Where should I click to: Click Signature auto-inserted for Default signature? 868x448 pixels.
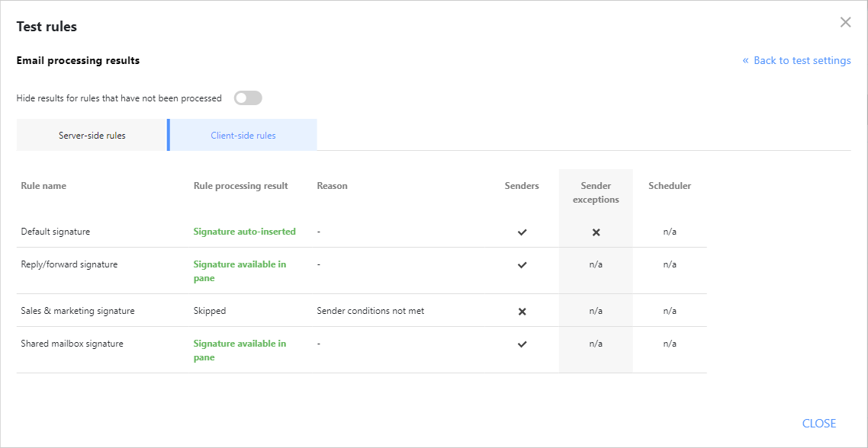[x=244, y=232]
